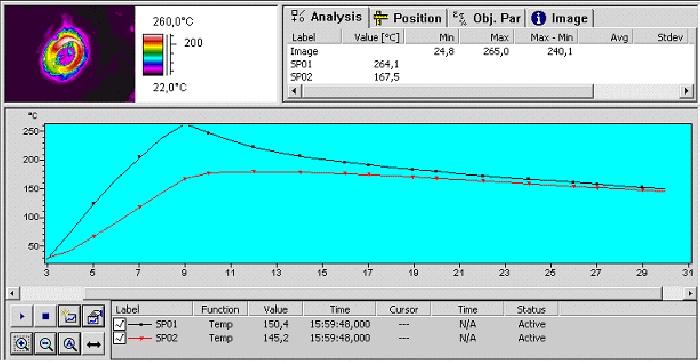
Task: Switch to the Analysis tab
Action: [327, 17]
